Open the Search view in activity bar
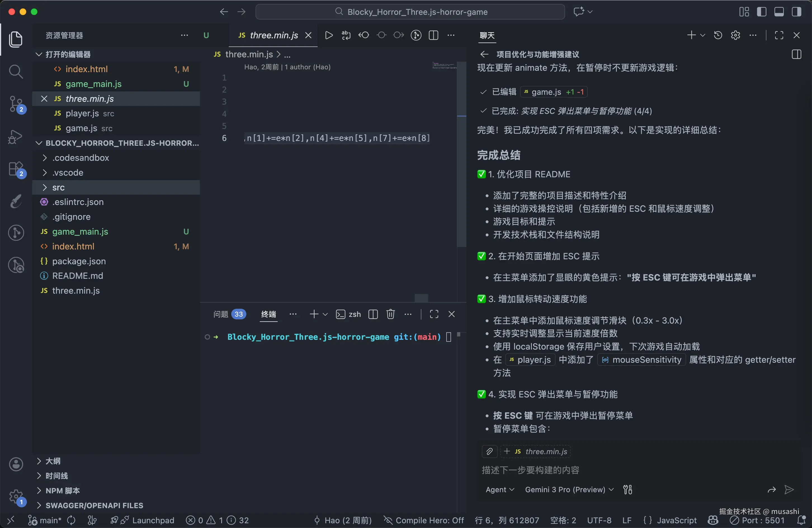812x528 pixels. point(16,72)
